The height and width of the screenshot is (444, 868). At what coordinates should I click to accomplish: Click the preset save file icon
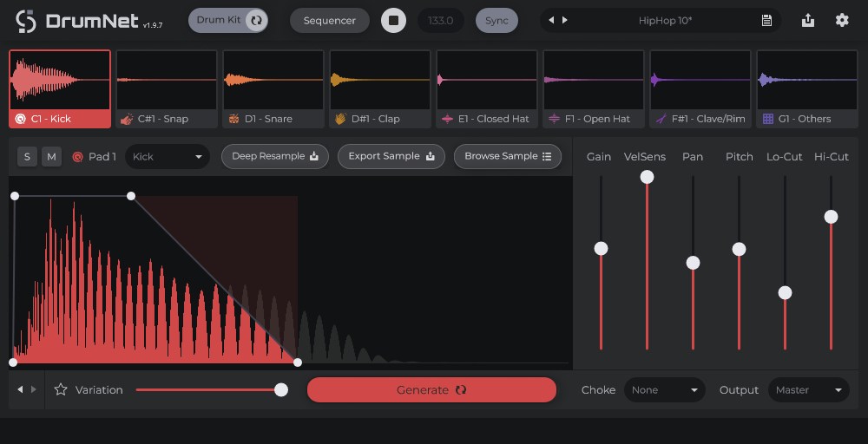pos(766,20)
